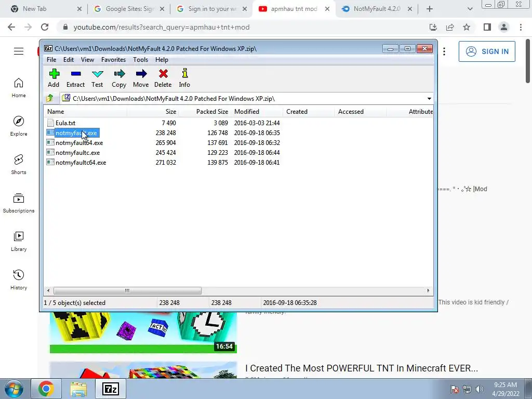
Task: Open the Edit menu
Action: tap(69, 60)
